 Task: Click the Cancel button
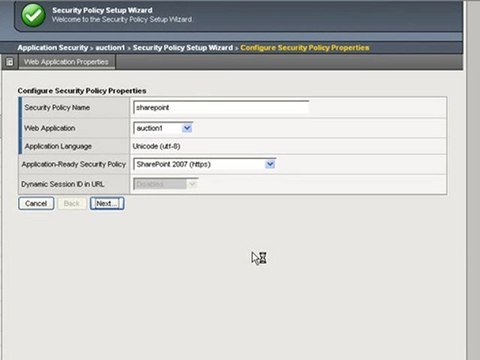point(36,203)
